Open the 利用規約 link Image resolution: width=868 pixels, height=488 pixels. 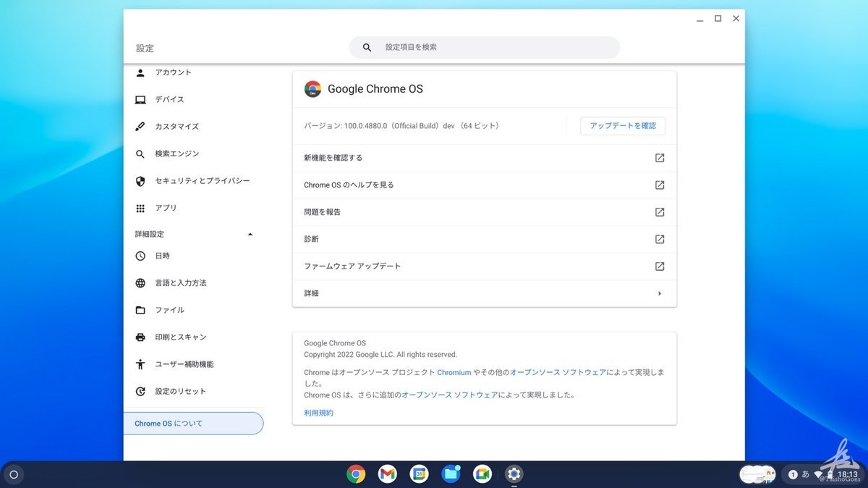click(x=318, y=412)
